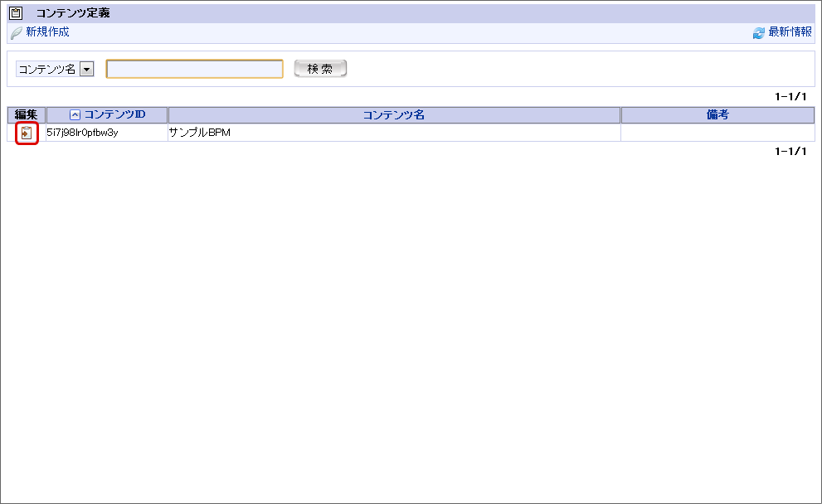The height and width of the screenshot is (504, 822).
Task: Click the feather icon beside 新規作成
Action: coord(17,32)
